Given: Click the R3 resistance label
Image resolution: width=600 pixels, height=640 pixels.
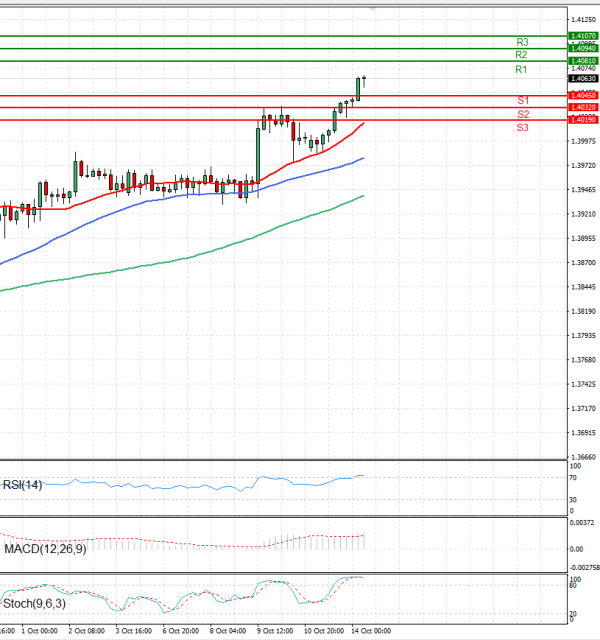Looking at the screenshot, I should coord(522,42).
